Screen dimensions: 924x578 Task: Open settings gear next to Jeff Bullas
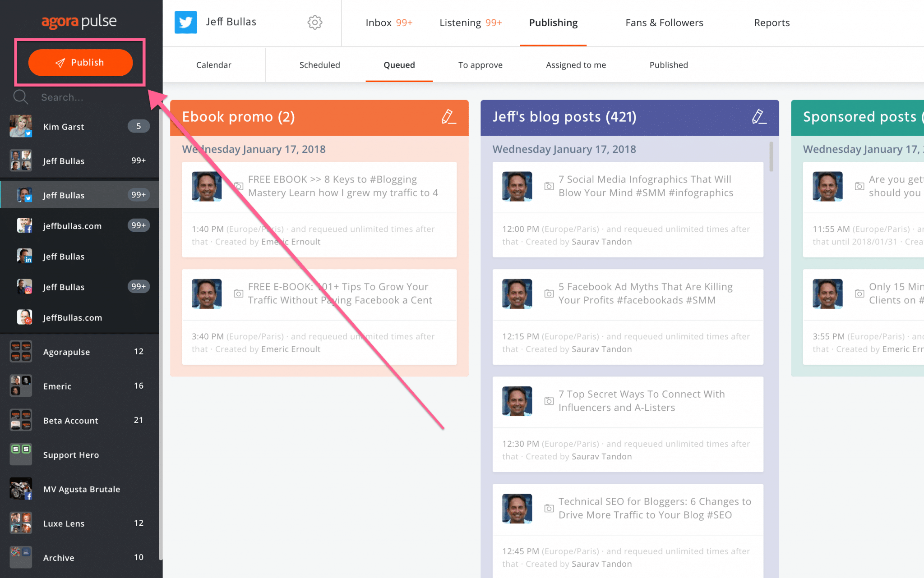pyautogui.click(x=314, y=22)
